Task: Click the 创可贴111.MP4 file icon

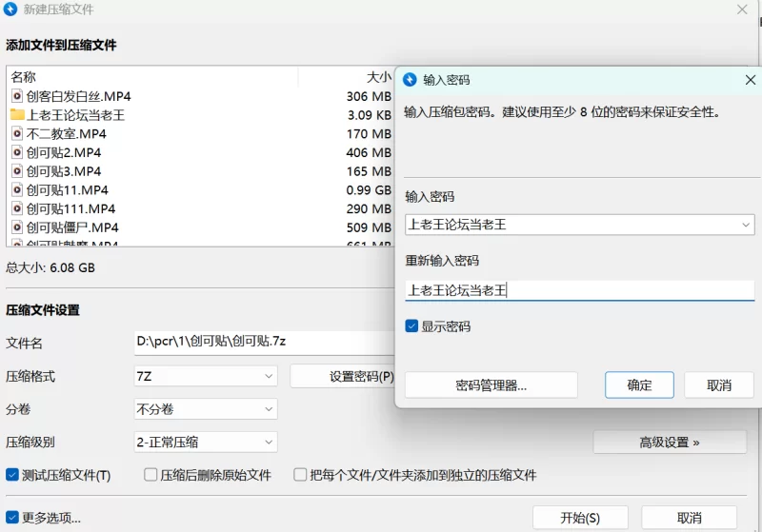Action: (x=17, y=208)
